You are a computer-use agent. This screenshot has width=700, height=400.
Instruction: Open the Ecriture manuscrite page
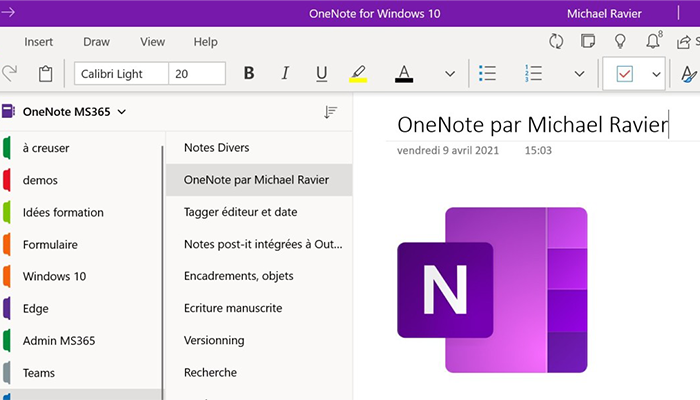tap(259, 308)
